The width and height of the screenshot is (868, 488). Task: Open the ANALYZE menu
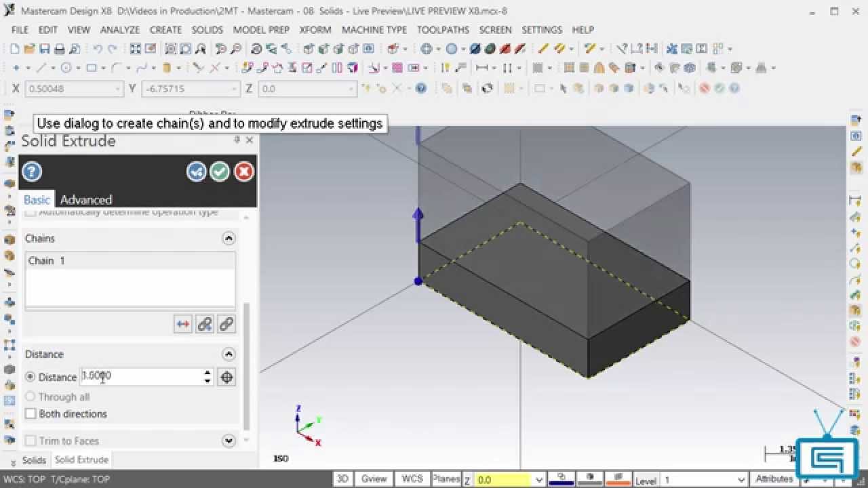point(120,30)
